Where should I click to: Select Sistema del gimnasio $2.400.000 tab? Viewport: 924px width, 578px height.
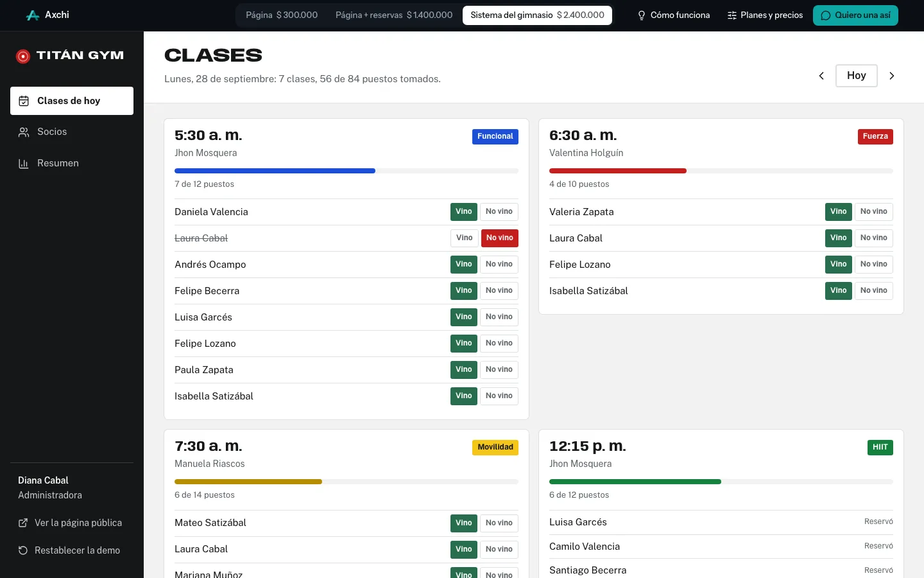[x=537, y=15]
